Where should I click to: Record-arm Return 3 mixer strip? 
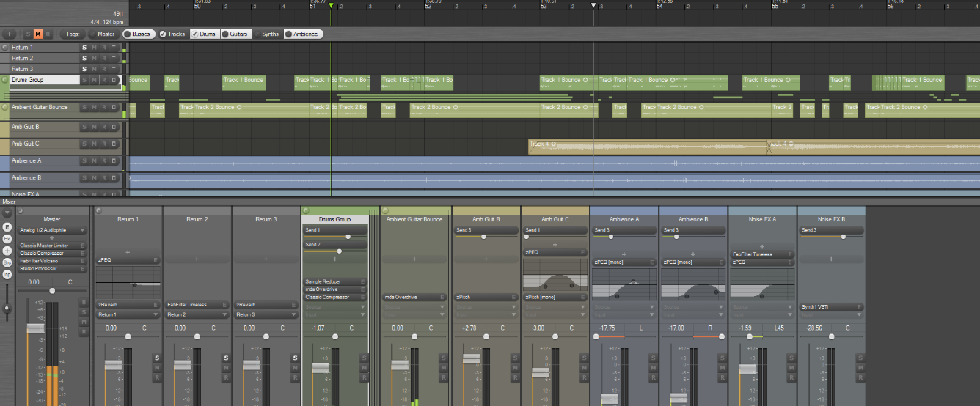click(294, 377)
